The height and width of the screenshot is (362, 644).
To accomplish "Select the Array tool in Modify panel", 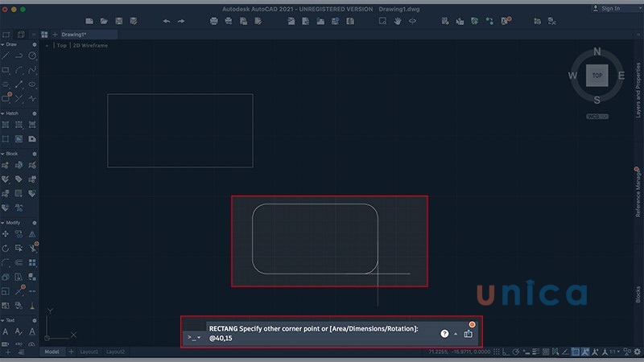I will pyautogui.click(x=32, y=263).
